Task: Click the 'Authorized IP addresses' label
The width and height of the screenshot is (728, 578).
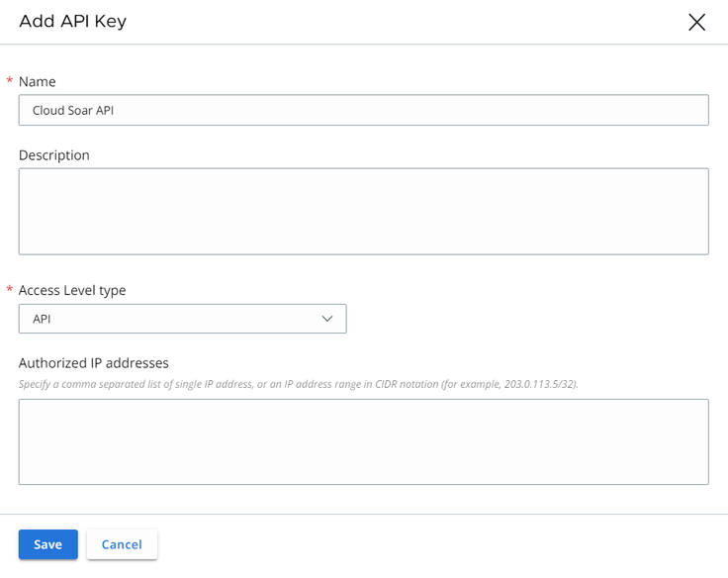Action: tap(94, 362)
